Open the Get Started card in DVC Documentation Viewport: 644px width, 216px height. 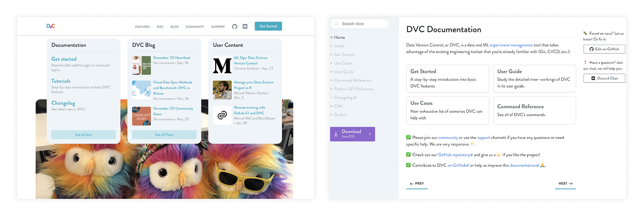tap(448, 79)
